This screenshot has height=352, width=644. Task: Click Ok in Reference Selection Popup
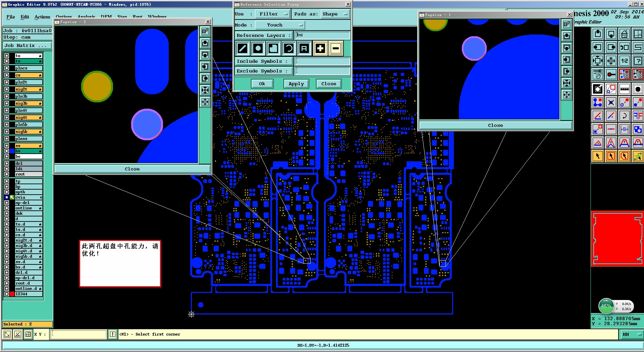coord(262,84)
